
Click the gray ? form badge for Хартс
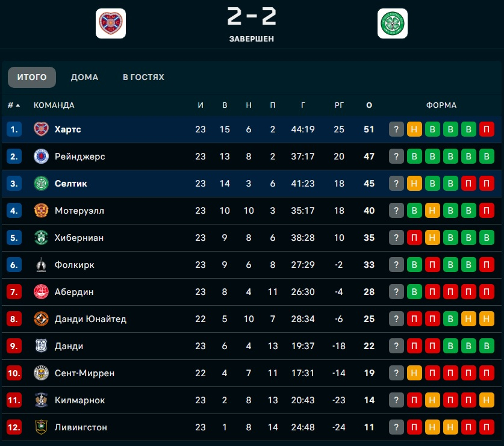click(396, 129)
